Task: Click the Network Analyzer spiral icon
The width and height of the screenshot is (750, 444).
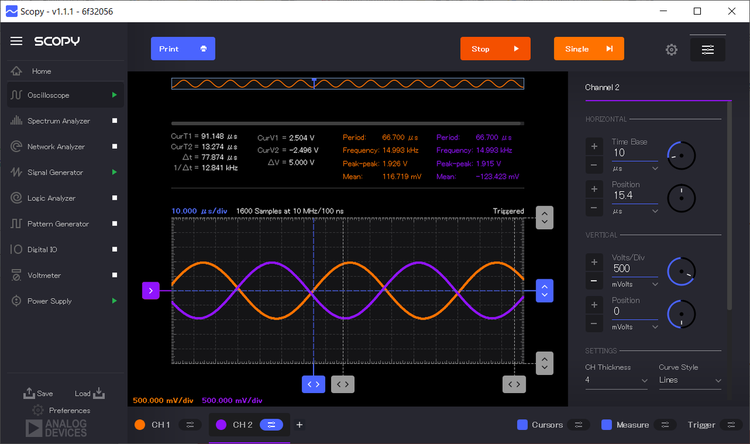Action: pos(16,146)
